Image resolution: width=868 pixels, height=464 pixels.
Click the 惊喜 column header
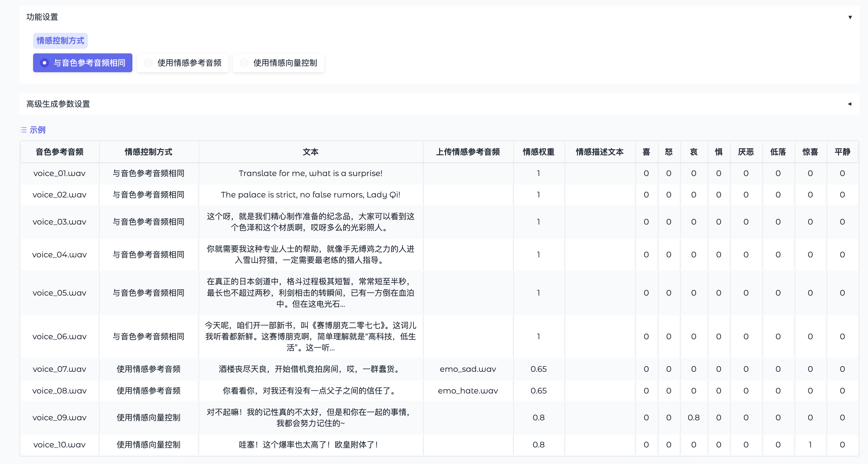[810, 152]
